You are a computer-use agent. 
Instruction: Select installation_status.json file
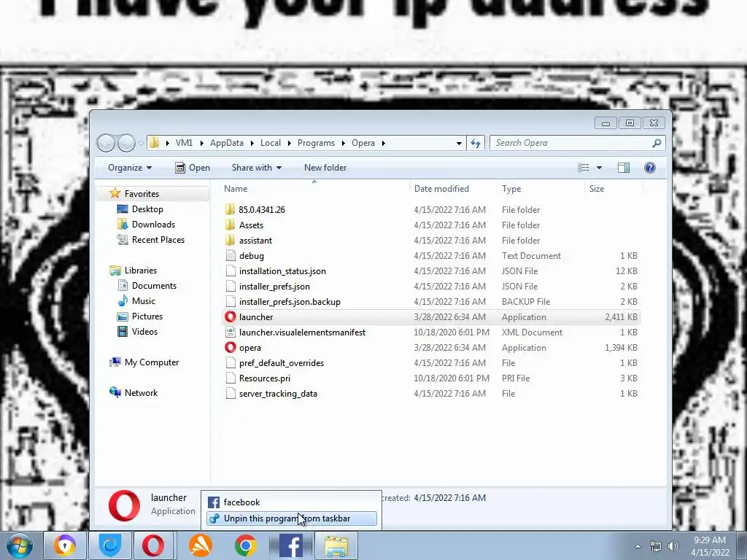coord(282,271)
